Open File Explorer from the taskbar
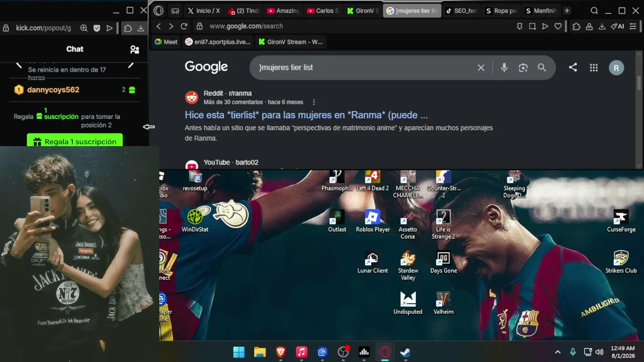The image size is (644, 362). pyautogui.click(x=260, y=352)
